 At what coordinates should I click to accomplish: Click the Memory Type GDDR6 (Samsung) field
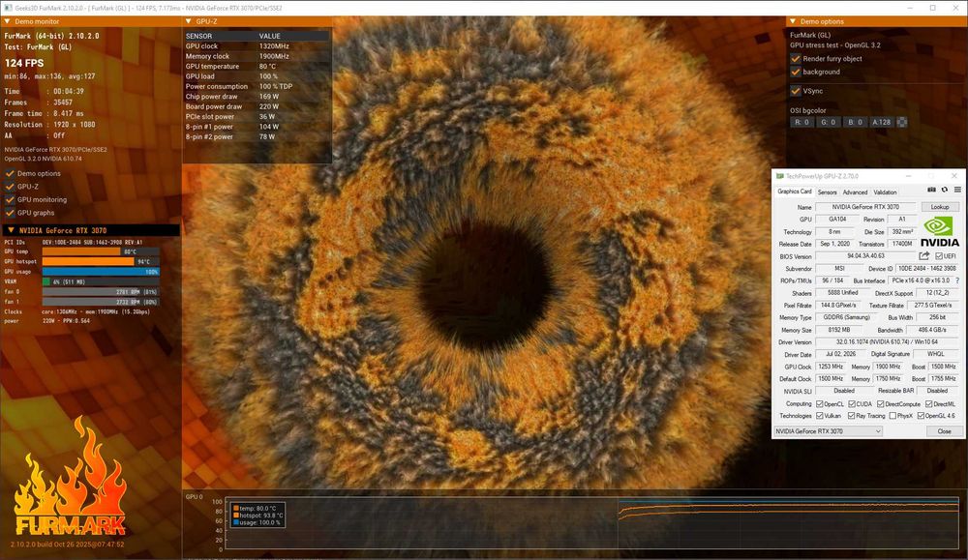click(x=846, y=317)
